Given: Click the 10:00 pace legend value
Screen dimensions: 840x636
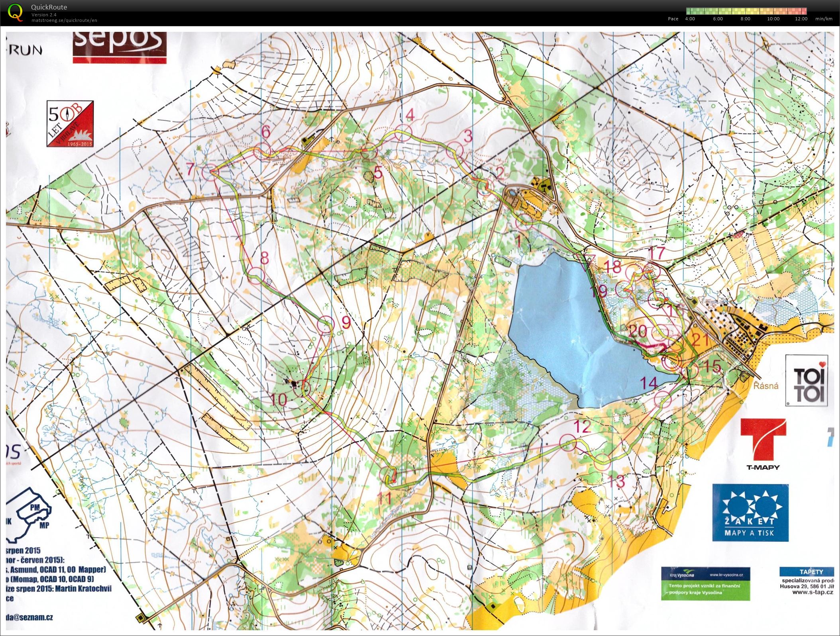Looking at the screenshot, I should point(773,19).
